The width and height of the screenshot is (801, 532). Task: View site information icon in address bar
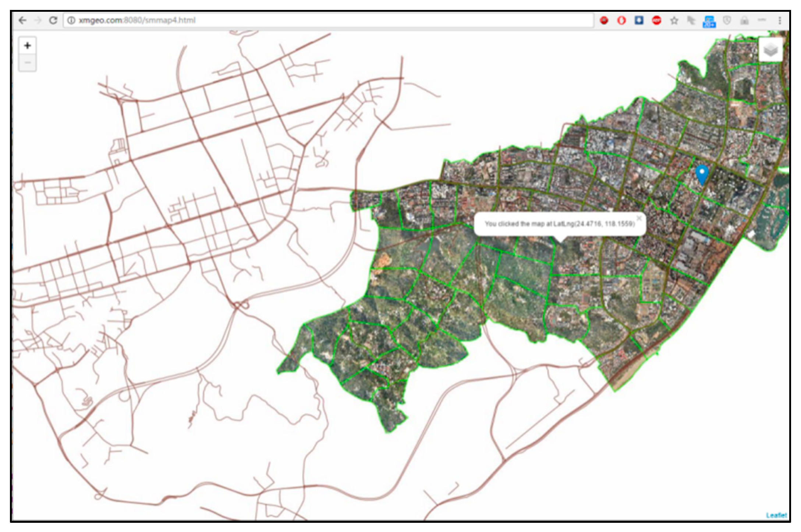tap(71, 21)
